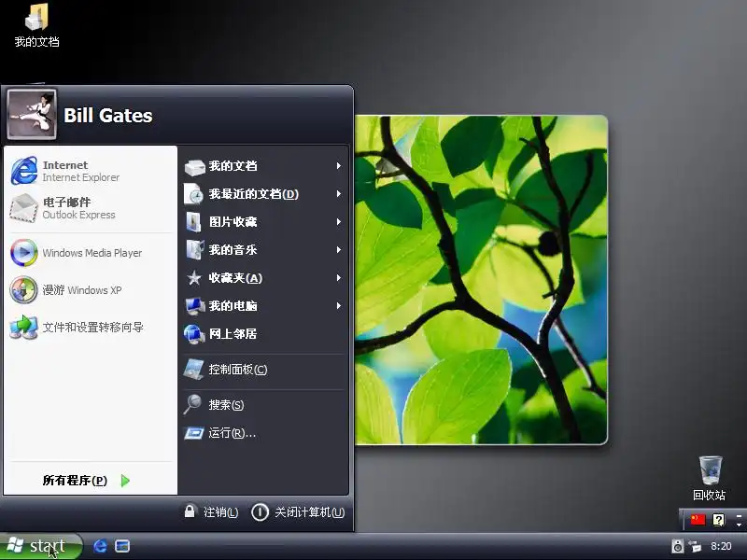
Task: Click Windows Media Player label text
Action: (92, 253)
